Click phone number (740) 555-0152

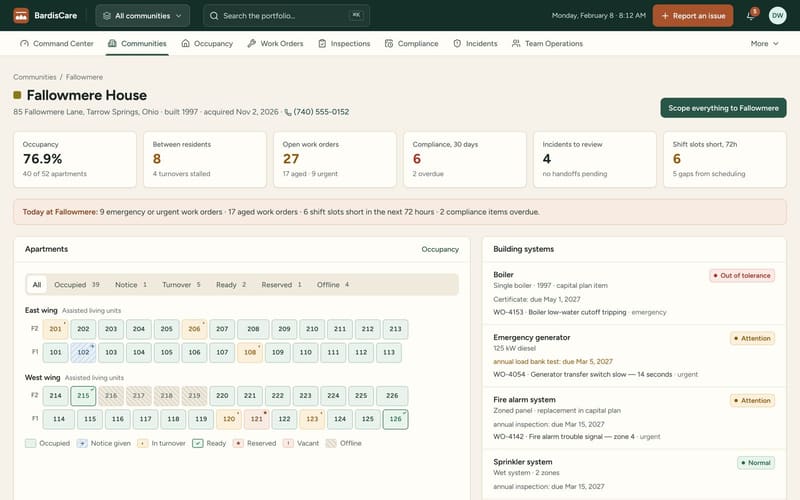click(x=321, y=112)
